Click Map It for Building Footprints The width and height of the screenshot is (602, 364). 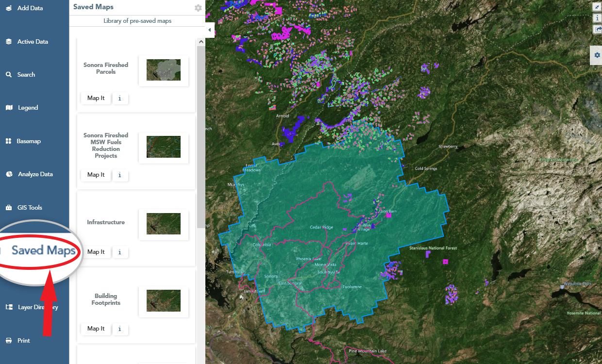[96, 329]
